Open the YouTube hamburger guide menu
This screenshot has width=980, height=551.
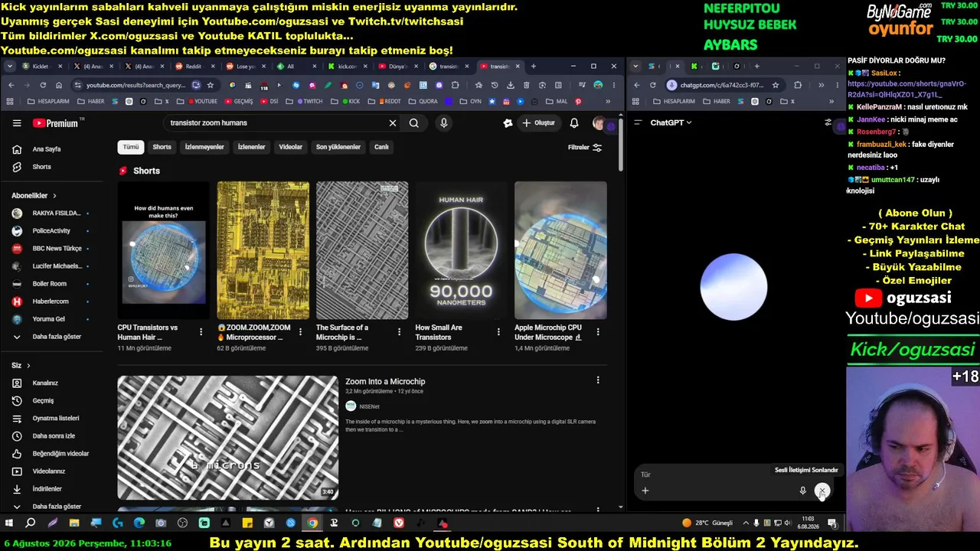tap(17, 122)
